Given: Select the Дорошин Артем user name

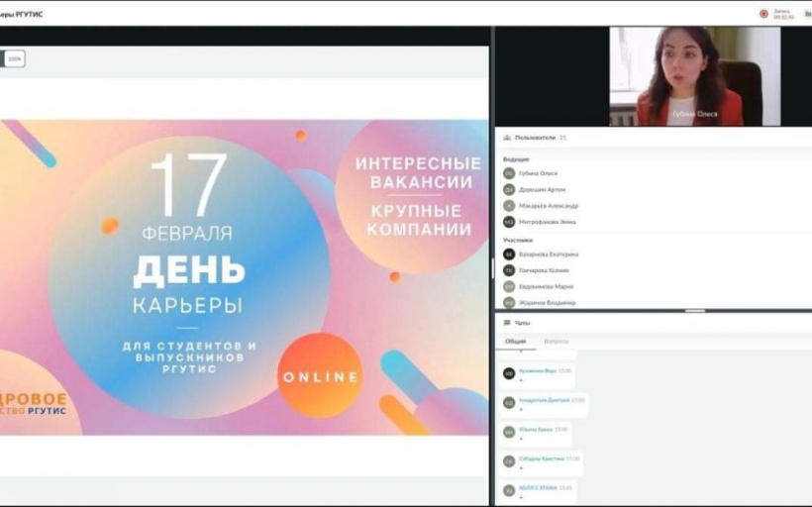Looking at the screenshot, I should tap(543, 189).
